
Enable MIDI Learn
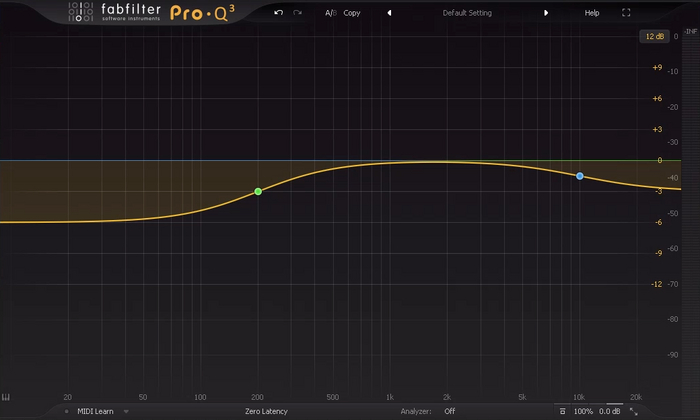(95, 412)
